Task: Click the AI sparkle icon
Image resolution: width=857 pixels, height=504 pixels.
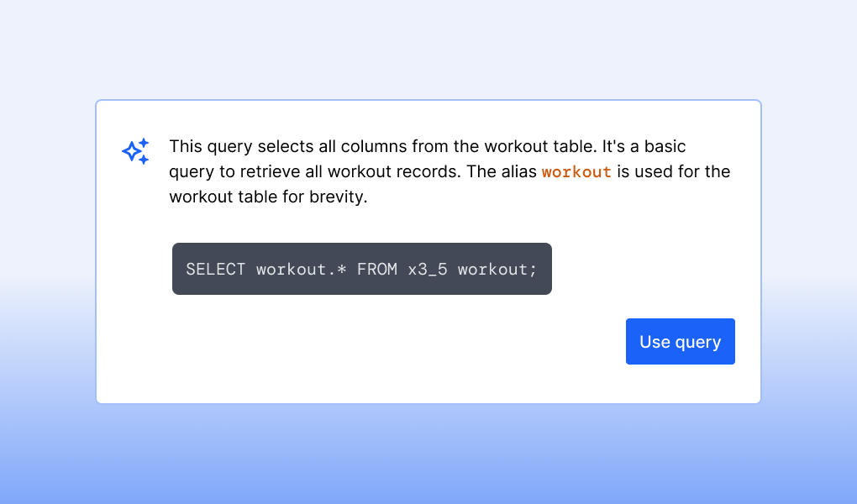Action: [134, 150]
